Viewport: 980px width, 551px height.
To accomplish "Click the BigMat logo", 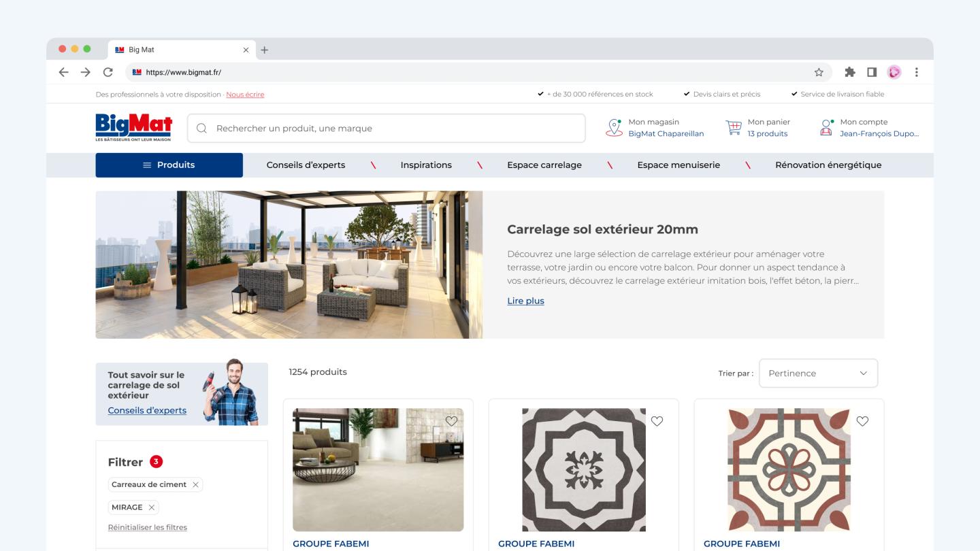I will point(134,128).
